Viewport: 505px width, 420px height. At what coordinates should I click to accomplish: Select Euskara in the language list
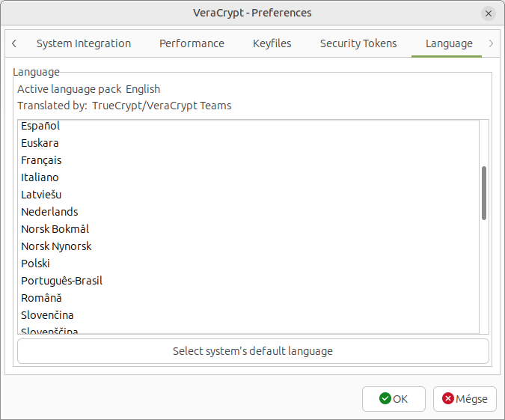[x=40, y=143]
